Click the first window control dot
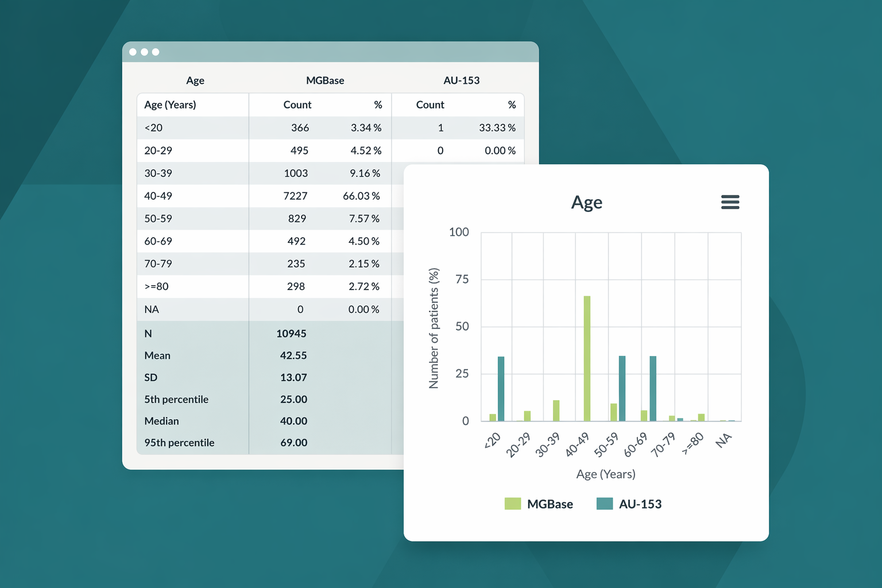The image size is (882, 588). 133,52
